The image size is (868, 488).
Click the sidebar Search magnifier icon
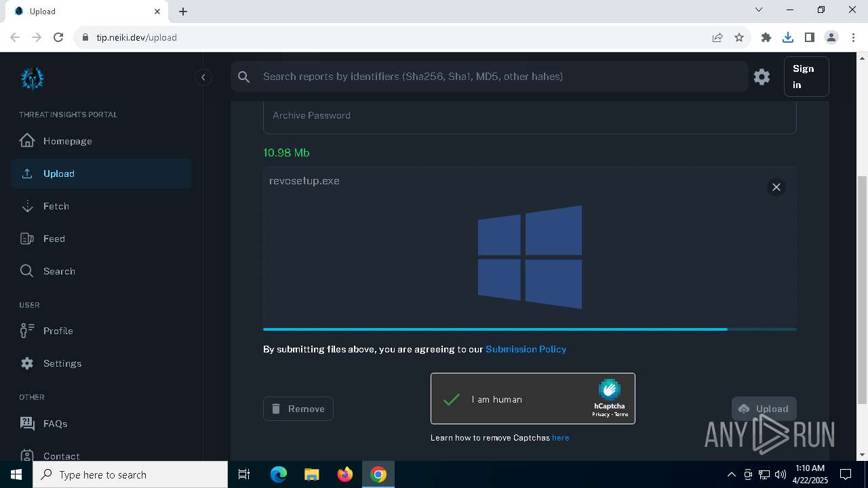click(x=27, y=271)
